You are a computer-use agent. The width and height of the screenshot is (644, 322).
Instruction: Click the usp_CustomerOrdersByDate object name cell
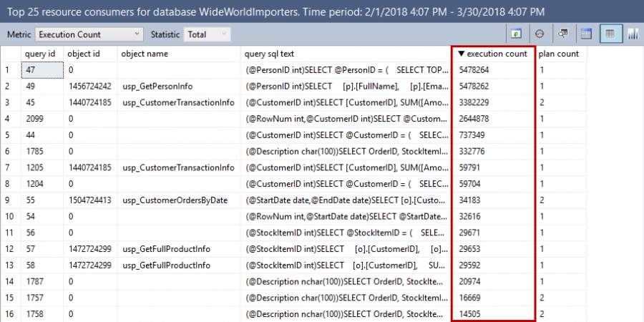pyautogui.click(x=175, y=200)
